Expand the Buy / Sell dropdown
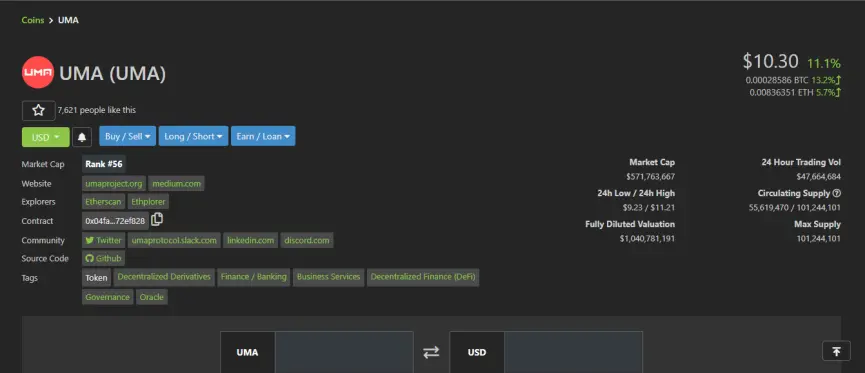The width and height of the screenshot is (865, 373). click(127, 136)
